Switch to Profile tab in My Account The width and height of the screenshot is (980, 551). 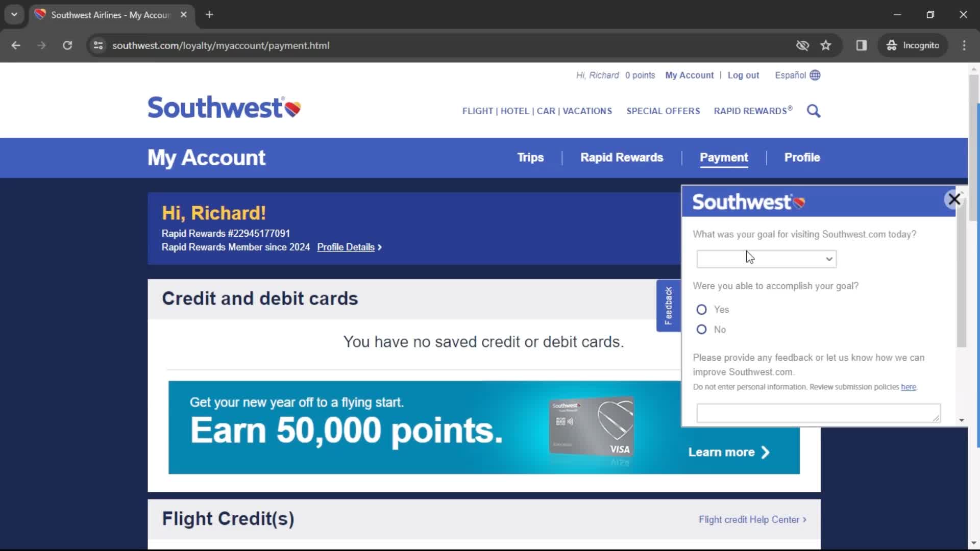[802, 158]
